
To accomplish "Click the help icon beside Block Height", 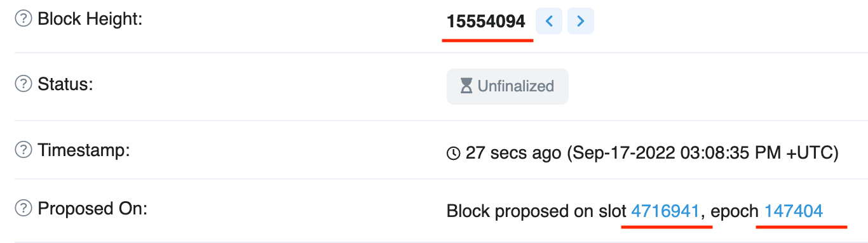I will coord(24,19).
